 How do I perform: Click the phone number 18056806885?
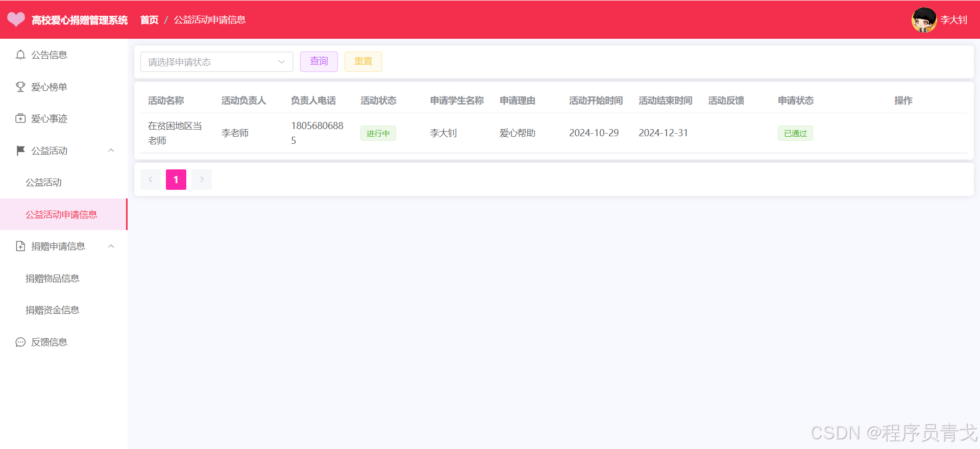click(x=317, y=133)
